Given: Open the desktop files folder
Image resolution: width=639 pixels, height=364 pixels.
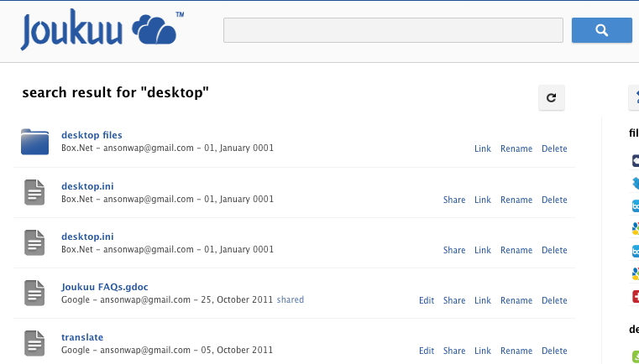Looking at the screenshot, I should coord(92,135).
